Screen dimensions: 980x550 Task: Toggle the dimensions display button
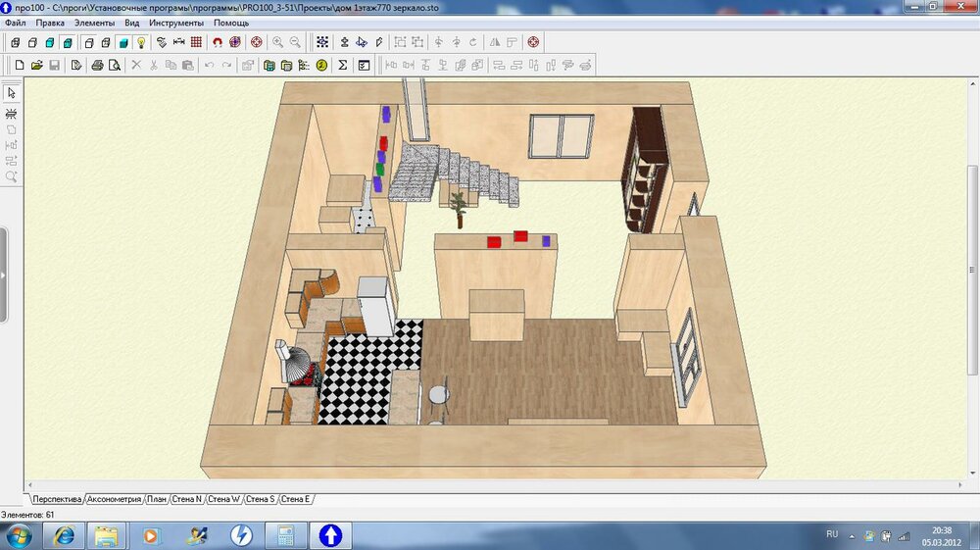[178, 42]
